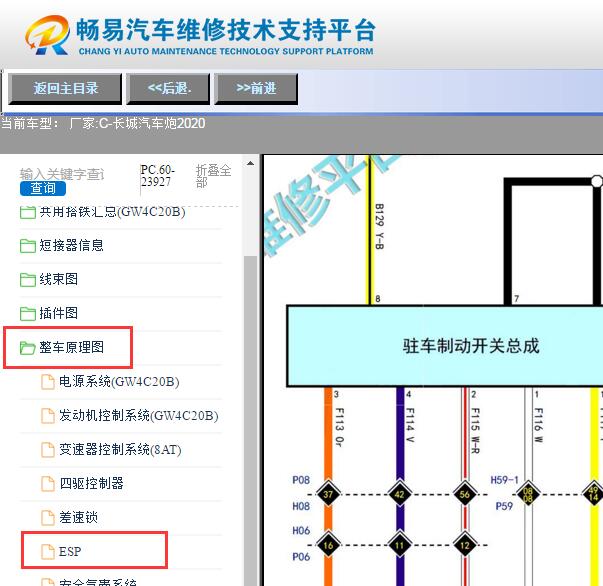Open 电源系统(GW4C20B) document
Screen dimensions: 603x586
pos(119,381)
